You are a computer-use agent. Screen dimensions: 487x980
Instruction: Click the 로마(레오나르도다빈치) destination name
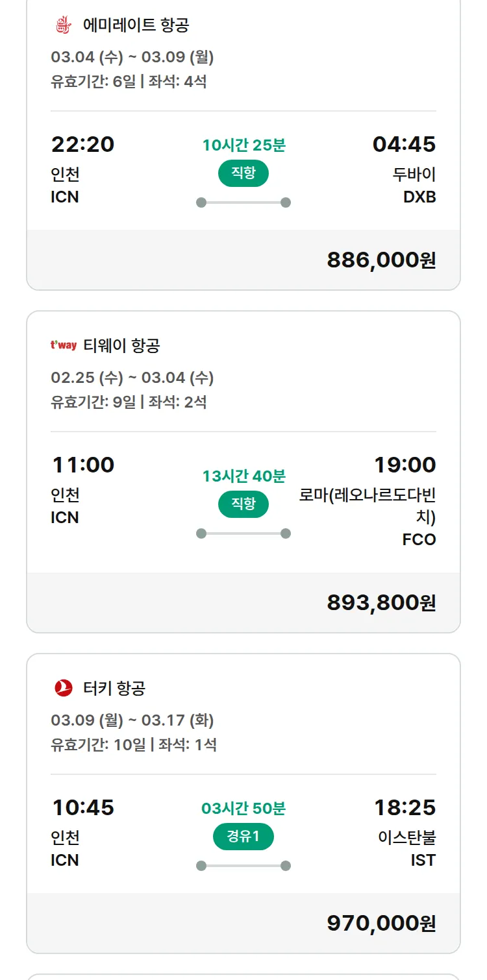click(368, 507)
